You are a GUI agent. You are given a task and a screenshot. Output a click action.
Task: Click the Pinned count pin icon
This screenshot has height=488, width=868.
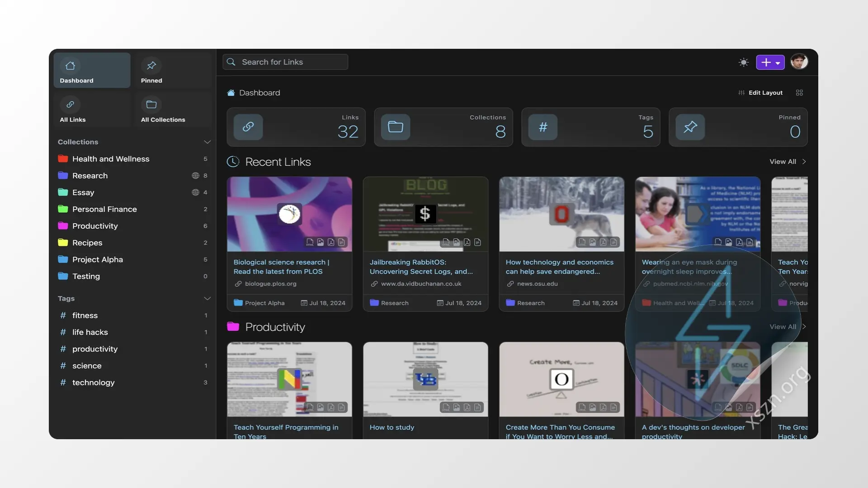690,127
